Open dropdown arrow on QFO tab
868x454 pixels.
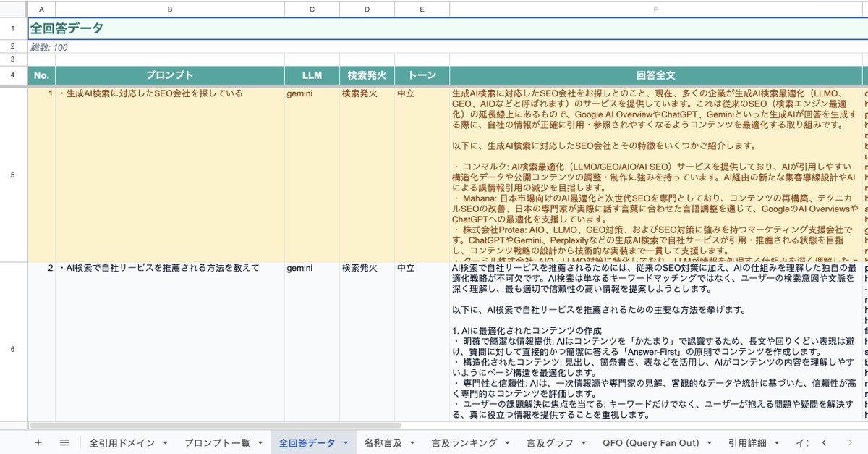pyautogui.click(x=710, y=443)
